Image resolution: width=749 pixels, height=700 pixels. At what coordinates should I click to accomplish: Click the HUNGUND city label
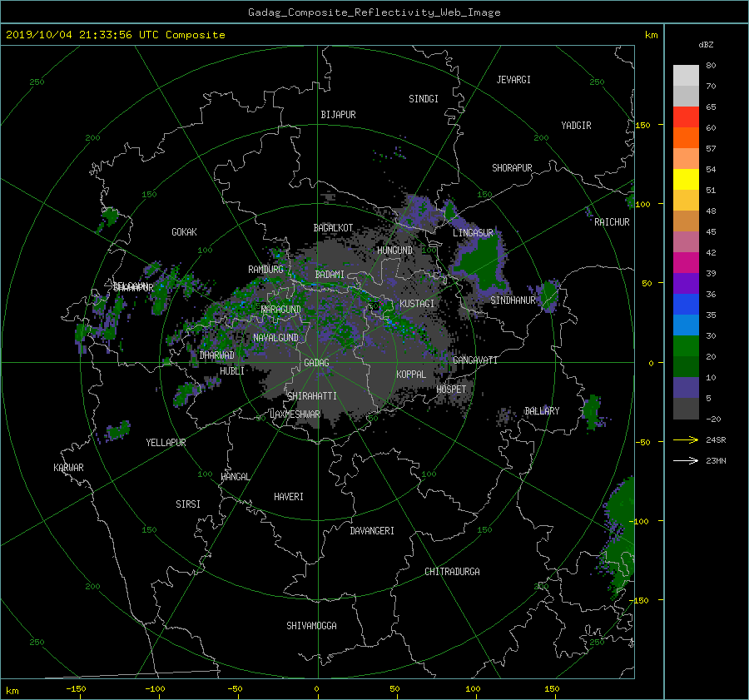394,251
